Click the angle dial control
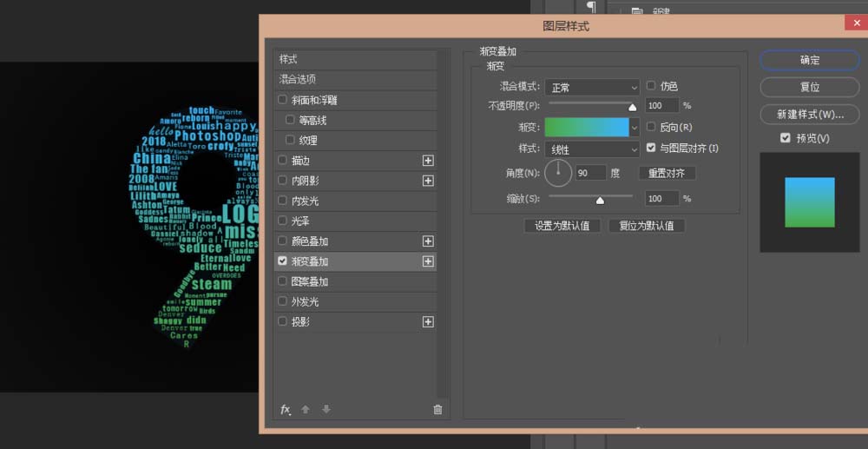 click(558, 174)
